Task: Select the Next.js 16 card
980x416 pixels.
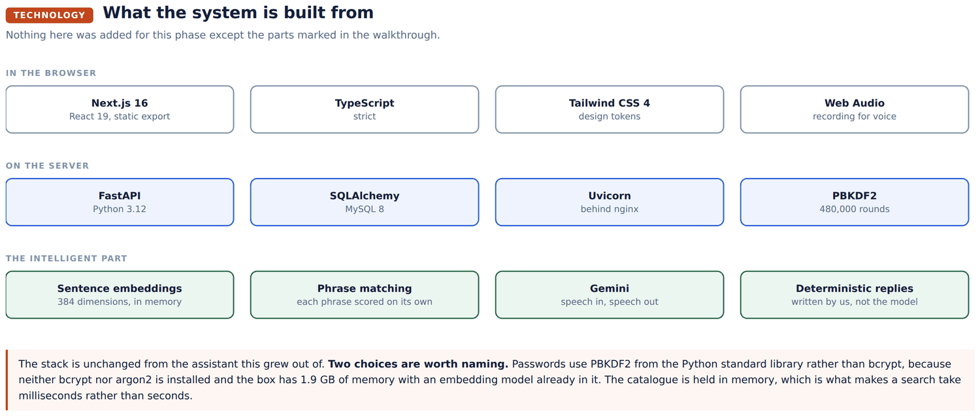Action: pos(120,109)
